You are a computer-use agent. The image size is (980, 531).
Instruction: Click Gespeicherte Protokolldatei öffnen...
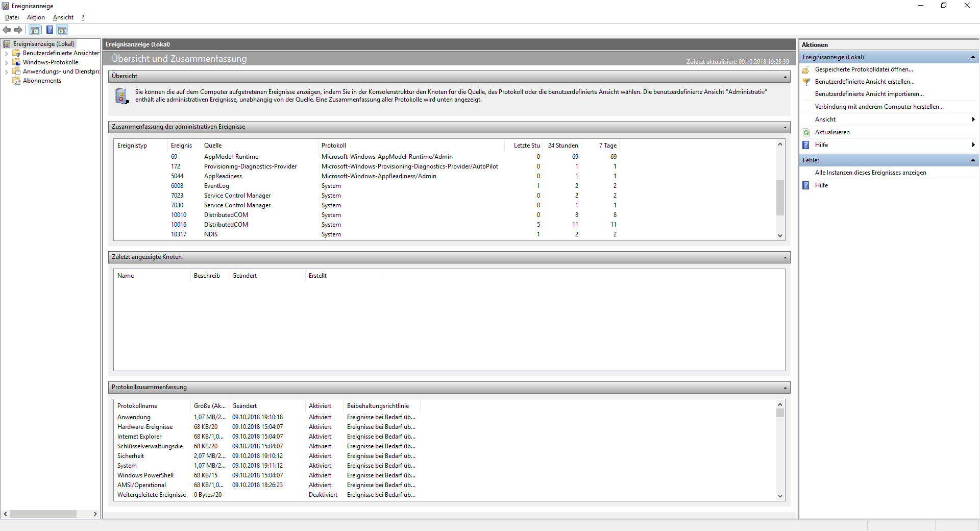(x=864, y=69)
